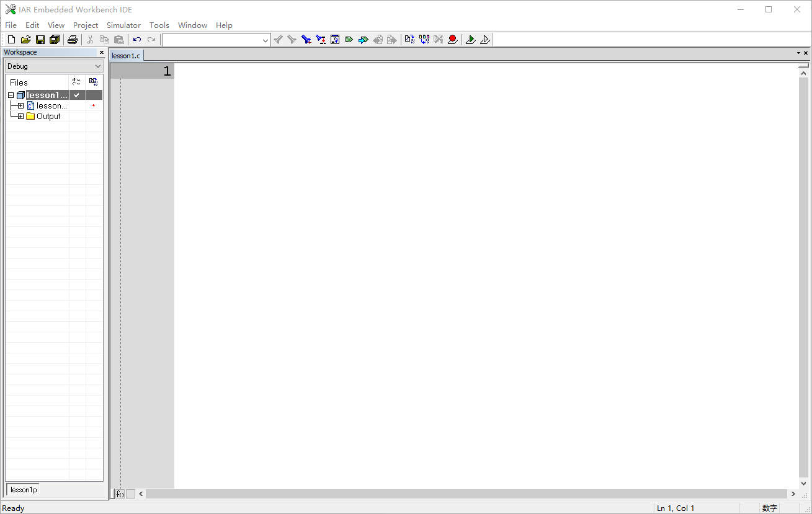Viewport: 812px width, 514px height.
Task: Expand the lesson source file node
Action: click(20, 106)
